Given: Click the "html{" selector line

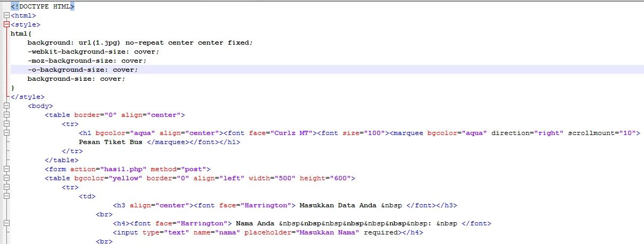Looking at the screenshot, I should coord(21,33).
